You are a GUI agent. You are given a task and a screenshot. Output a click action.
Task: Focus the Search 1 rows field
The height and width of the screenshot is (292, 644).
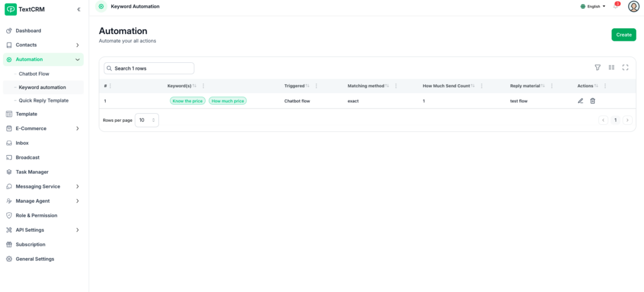[148, 68]
